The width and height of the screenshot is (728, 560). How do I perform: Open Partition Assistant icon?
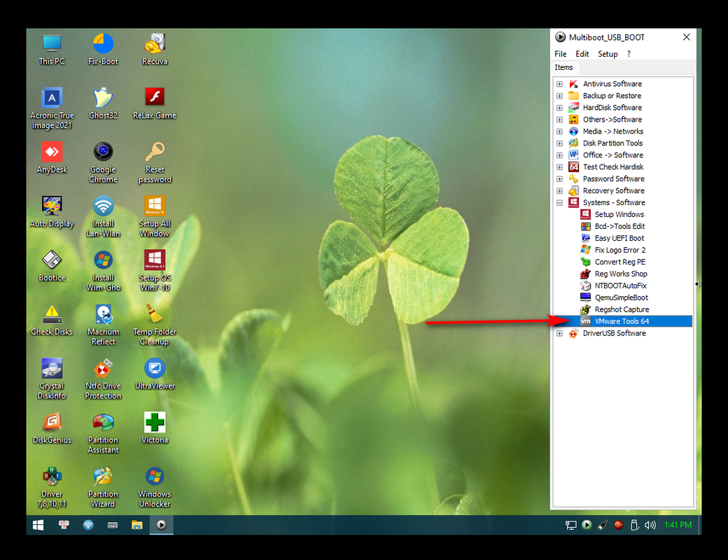pyautogui.click(x=103, y=433)
